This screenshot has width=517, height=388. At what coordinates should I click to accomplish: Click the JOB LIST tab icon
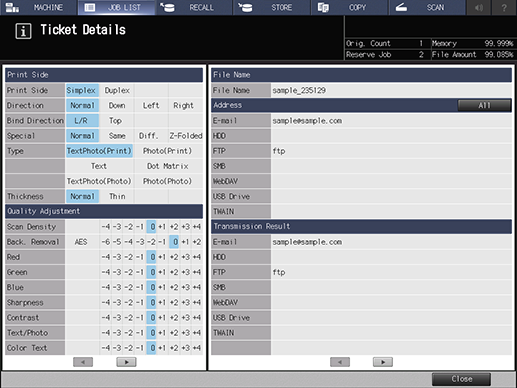tap(90, 7)
